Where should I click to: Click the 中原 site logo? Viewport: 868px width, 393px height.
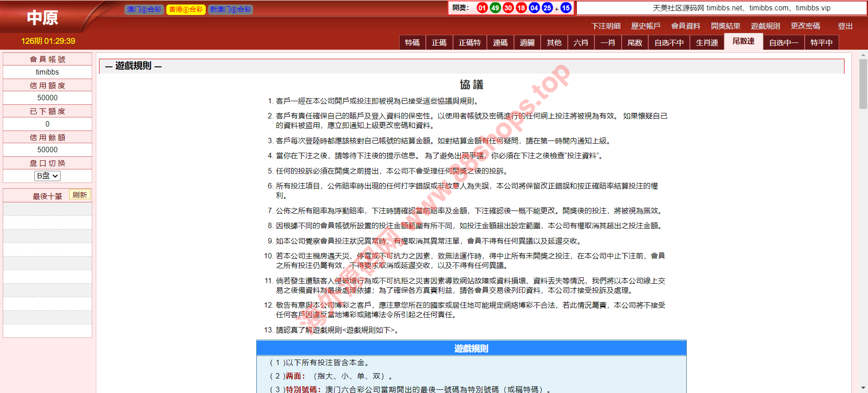(42, 18)
